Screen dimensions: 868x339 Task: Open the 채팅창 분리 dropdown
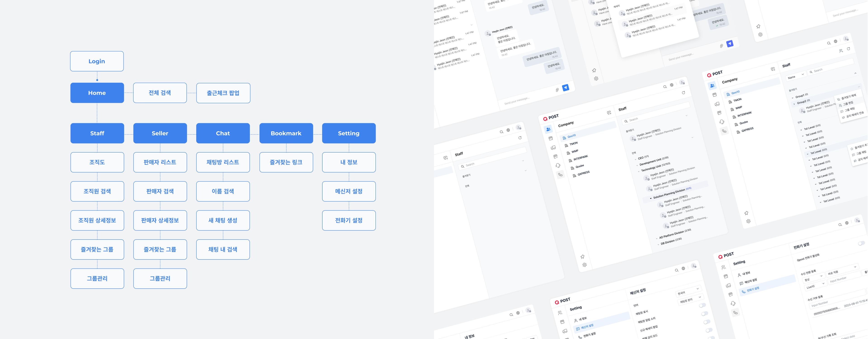(x=691, y=299)
